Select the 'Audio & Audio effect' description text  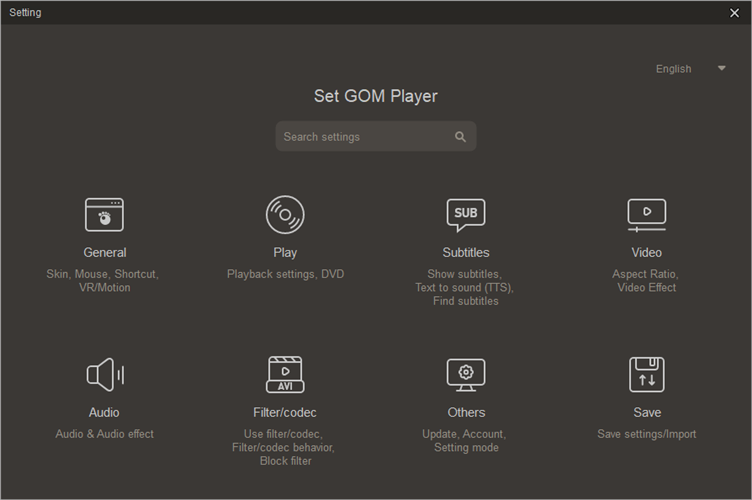(x=104, y=434)
